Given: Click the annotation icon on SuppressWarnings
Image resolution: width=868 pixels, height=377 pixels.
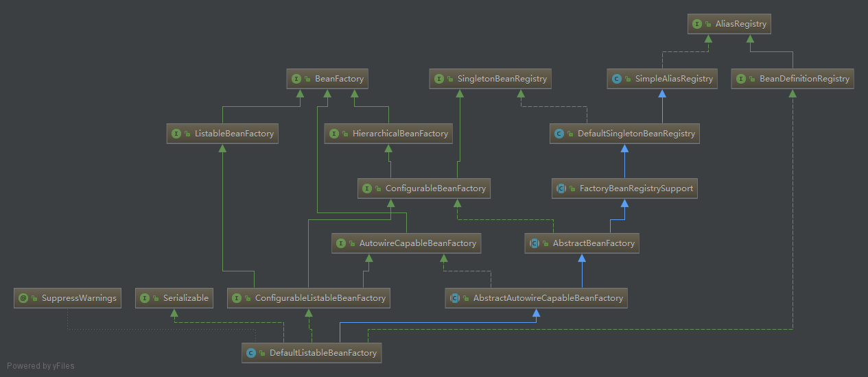Looking at the screenshot, I should (23, 298).
